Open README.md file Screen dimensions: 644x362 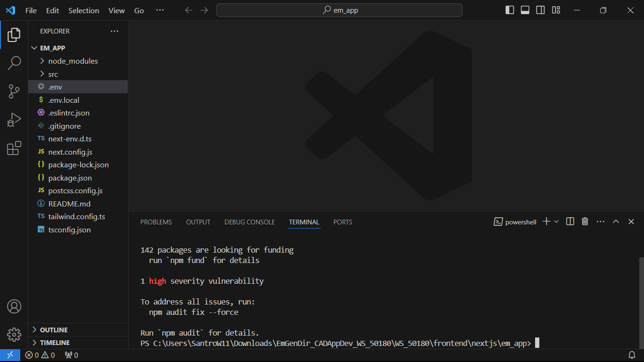pyautogui.click(x=78, y=204)
